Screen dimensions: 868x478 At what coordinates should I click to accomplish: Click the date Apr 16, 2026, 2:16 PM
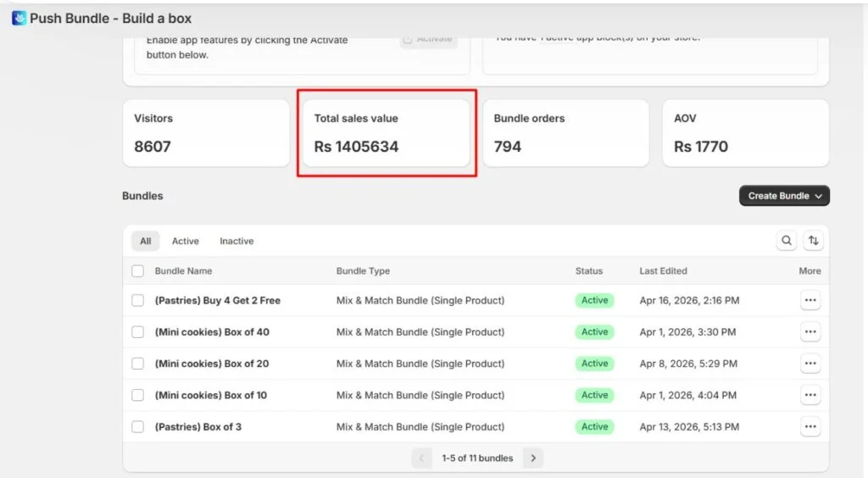click(x=689, y=300)
